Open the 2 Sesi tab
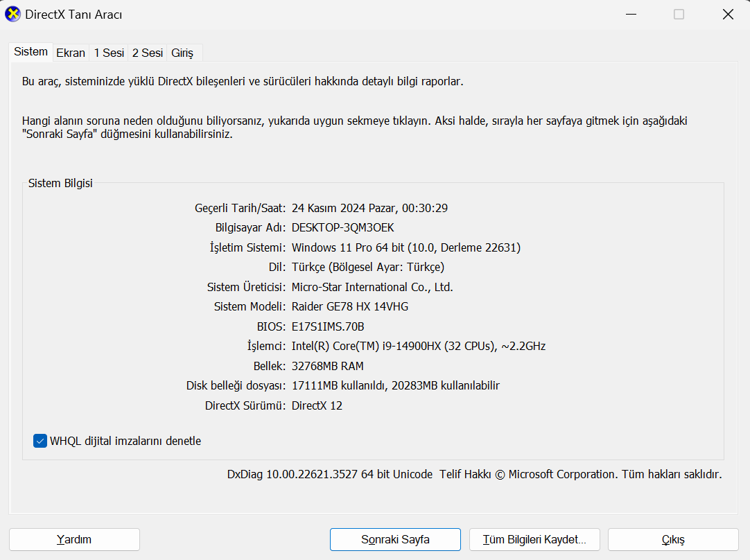Viewport: 750px width, 560px height. [x=148, y=53]
